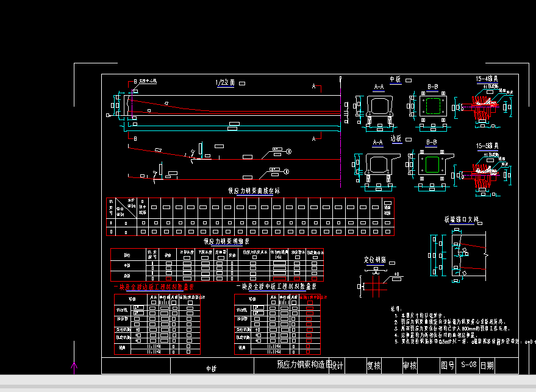Click the "设计" cell in the title block
536x392 pixels.
pos(337,366)
